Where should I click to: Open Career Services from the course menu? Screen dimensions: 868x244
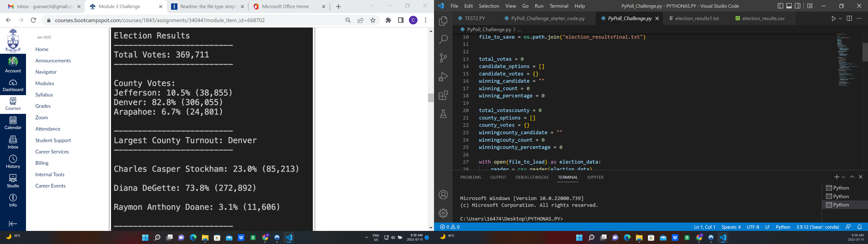pyautogui.click(x=52, y=151)
